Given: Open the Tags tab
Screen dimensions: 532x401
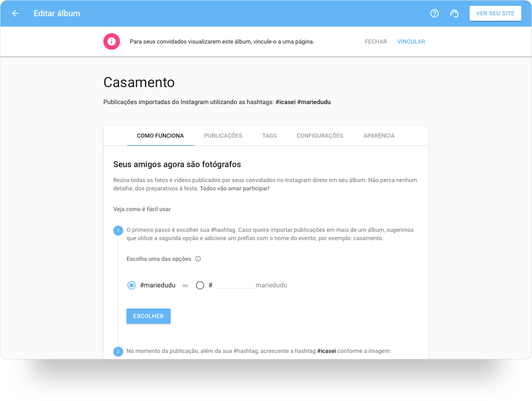Looking at the screenshot, I should tap(269, 136).
